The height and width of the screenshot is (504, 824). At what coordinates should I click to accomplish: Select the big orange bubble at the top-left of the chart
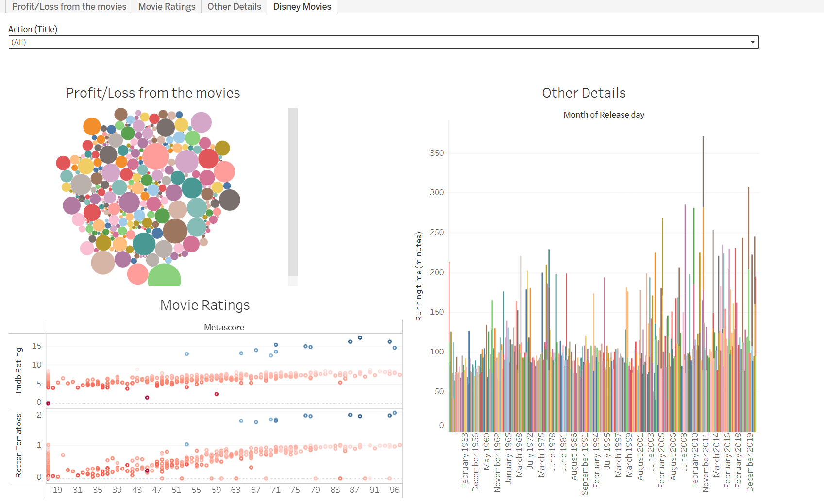point(92,126)
